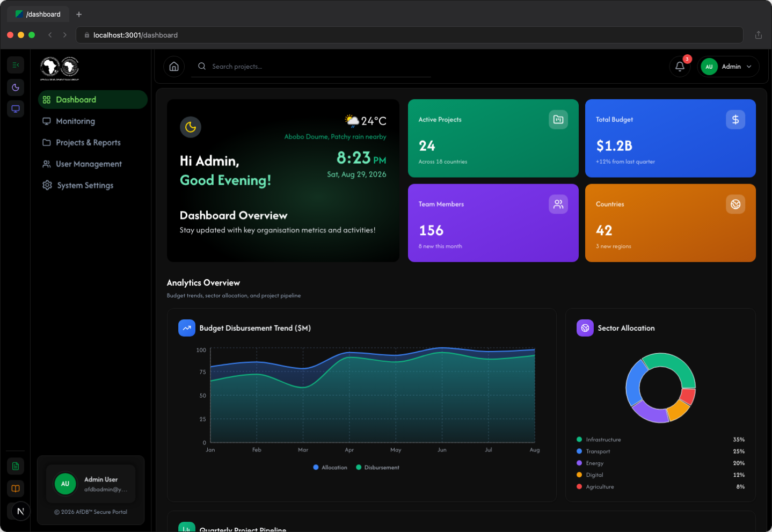Viewport: 772px width, 532px height.
Task: Select Infrastructure legend row
Action: point(660,440)
